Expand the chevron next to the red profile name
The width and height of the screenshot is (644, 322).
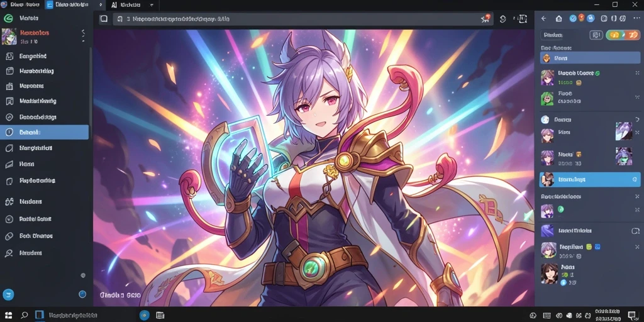pyautogui.click(x=84, y=31)
